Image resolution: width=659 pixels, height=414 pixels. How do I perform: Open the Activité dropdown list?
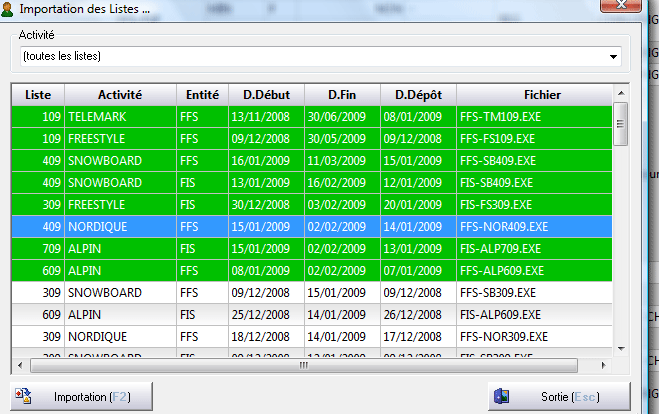613,56
